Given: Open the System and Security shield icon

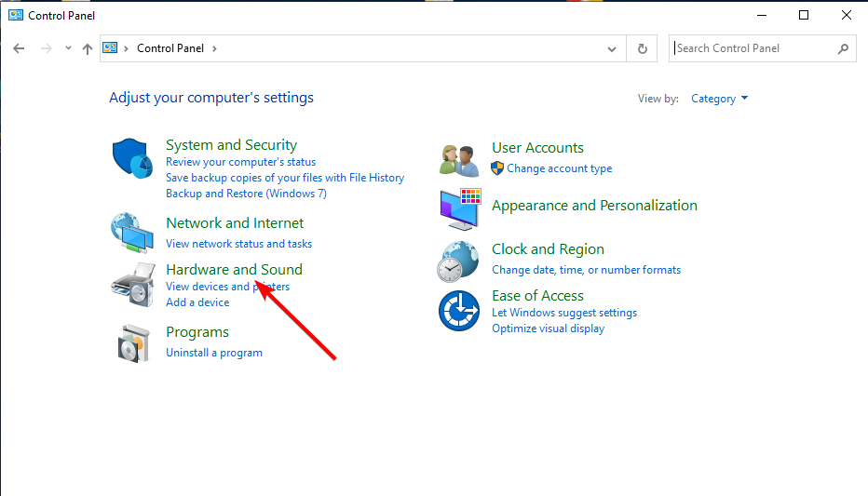Looking at the screenshot, I should (132, 158).
